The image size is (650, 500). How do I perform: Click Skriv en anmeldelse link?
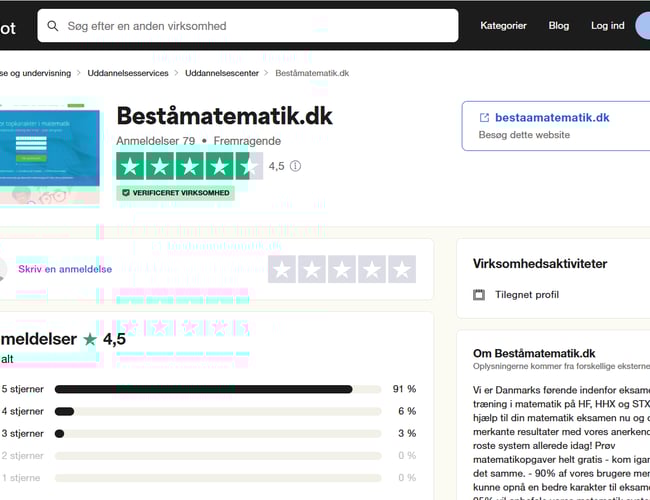(x=65, y=269)
